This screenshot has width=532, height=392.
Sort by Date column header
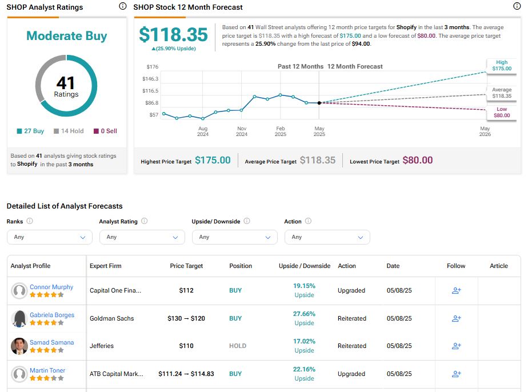coord(393,266)
